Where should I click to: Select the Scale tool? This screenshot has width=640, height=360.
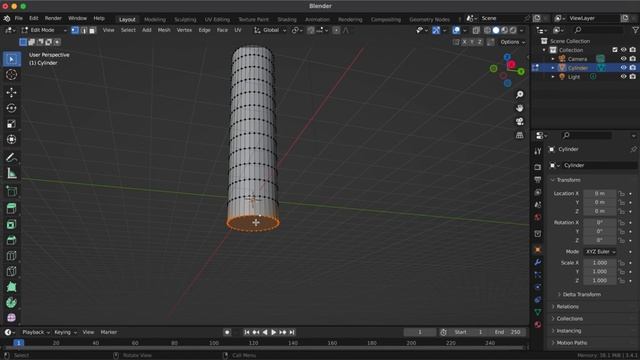(11, 124)
